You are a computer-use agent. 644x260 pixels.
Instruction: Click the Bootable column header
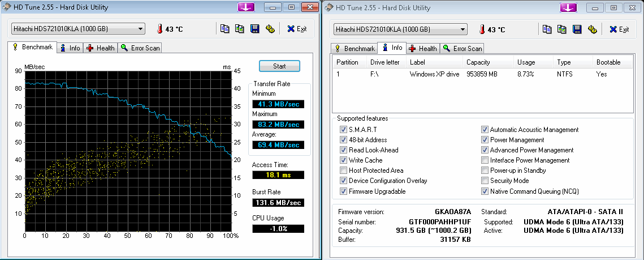(x=612, y=62)
